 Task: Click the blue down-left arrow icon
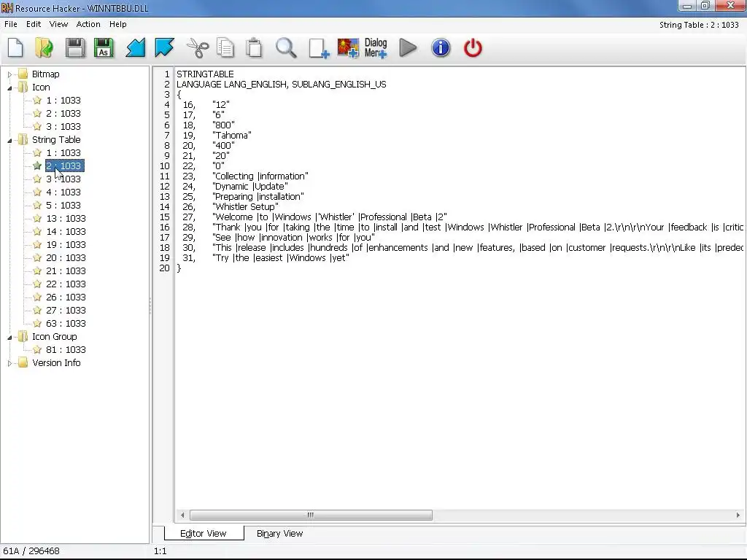[x=135, y=48]
